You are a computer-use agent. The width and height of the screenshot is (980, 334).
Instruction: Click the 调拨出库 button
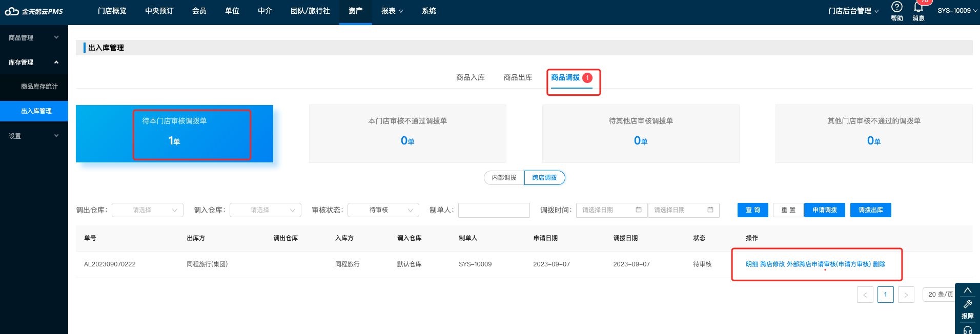(x=871, y=210)
